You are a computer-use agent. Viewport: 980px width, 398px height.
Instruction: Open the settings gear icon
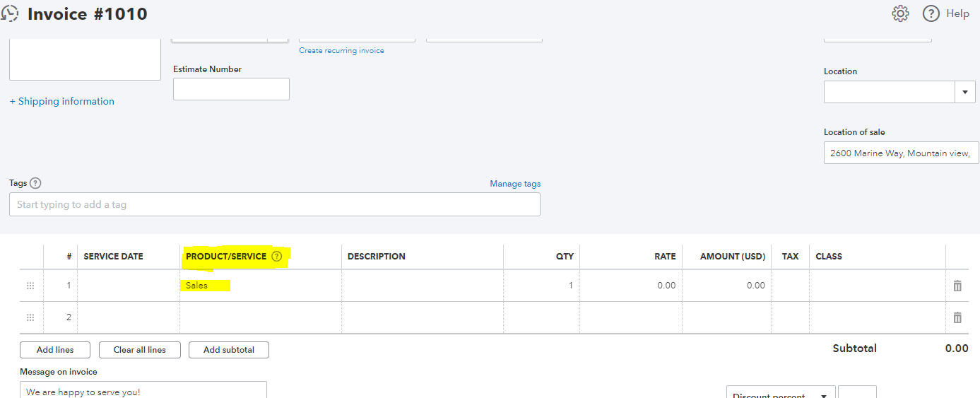click(900, 13)
